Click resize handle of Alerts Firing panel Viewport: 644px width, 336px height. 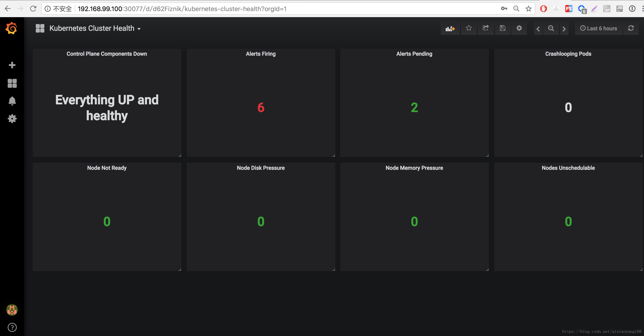(x=334, y=156)
